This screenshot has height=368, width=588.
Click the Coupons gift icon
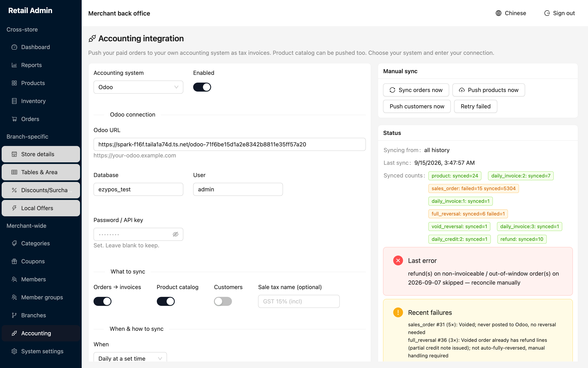14,261
